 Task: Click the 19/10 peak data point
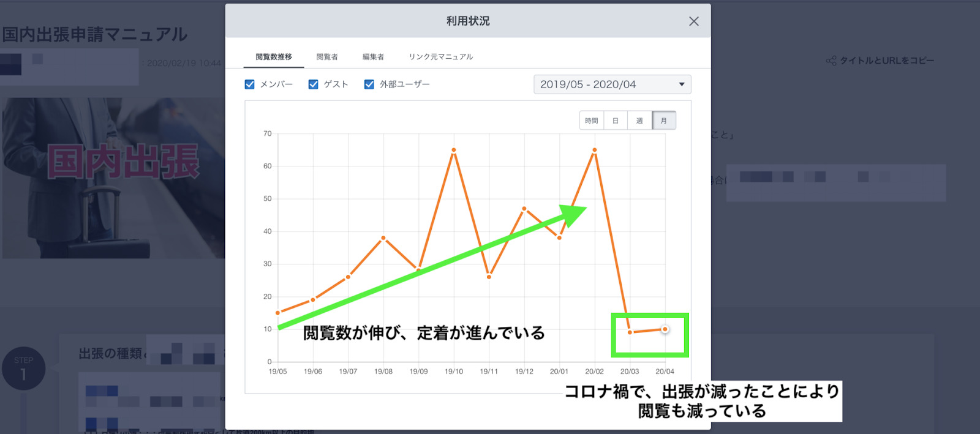[454, 150]
